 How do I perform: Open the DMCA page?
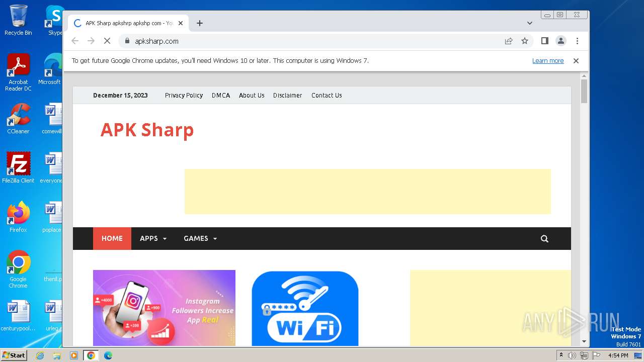221,96
